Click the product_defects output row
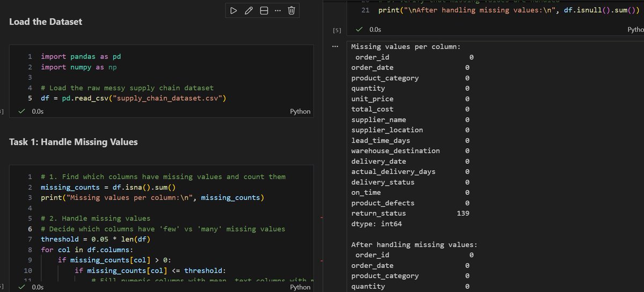This screenshot has height=292, width=644. click(411, 203)
